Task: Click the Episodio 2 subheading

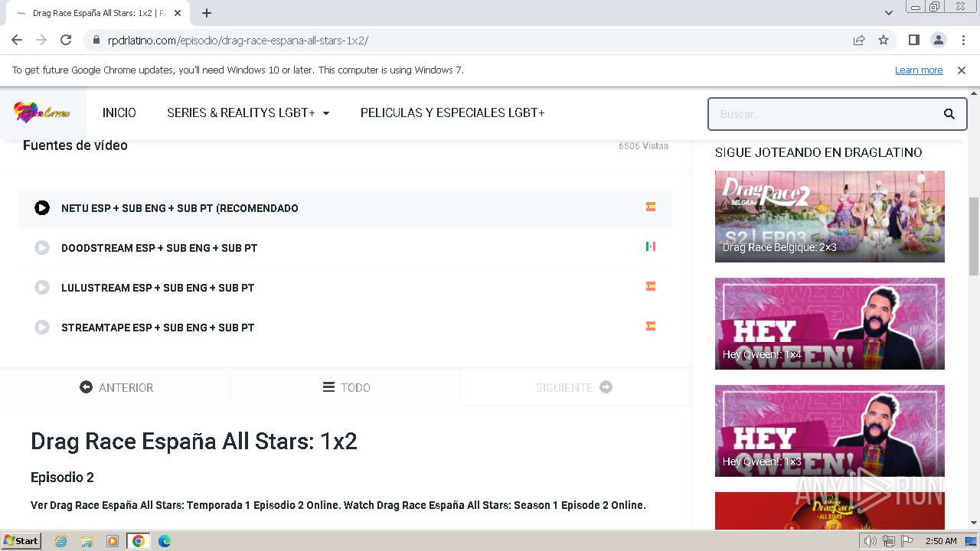Action: [x=62, y=478]
